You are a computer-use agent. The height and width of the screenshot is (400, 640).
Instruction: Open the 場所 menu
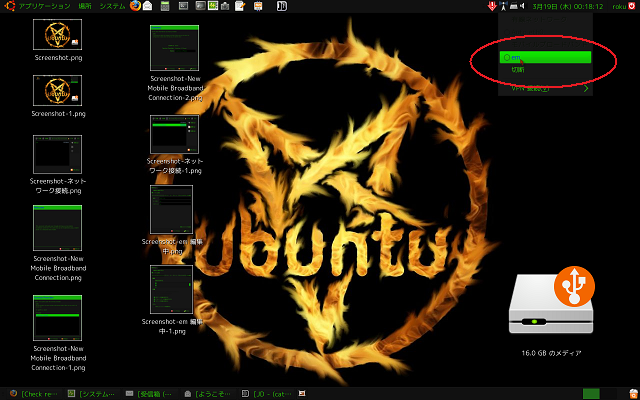pos(85,6)
